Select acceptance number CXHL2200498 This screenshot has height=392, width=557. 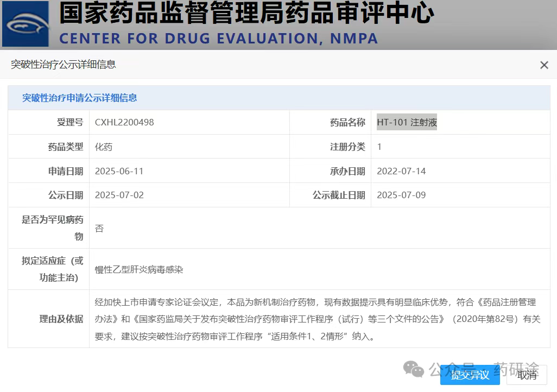pos(124,122)
